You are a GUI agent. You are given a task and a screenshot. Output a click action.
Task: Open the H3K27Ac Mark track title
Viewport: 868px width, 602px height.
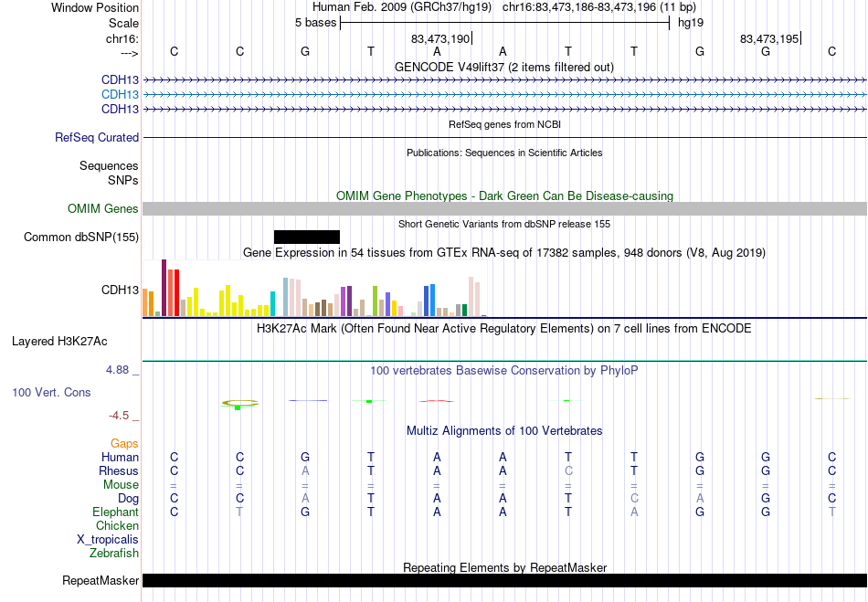click(504, 329)
